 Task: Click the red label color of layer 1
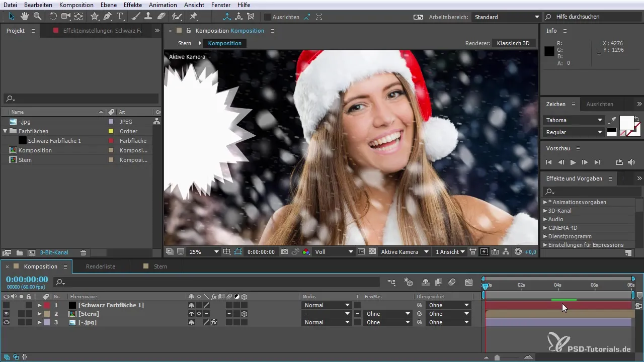[x=47, y=305]
